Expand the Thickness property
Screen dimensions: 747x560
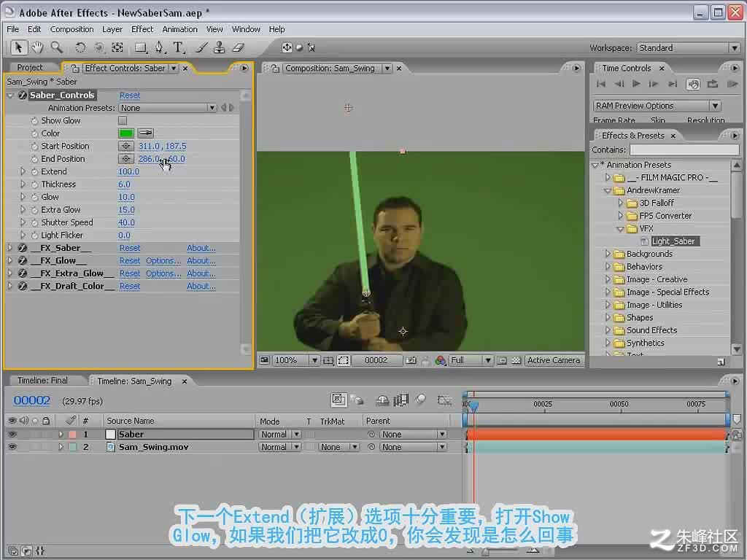coord(23,184)
